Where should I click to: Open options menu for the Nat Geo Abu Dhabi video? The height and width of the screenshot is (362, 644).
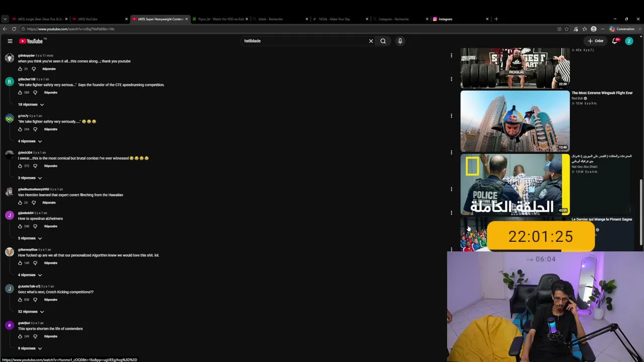tap(630, 210)
